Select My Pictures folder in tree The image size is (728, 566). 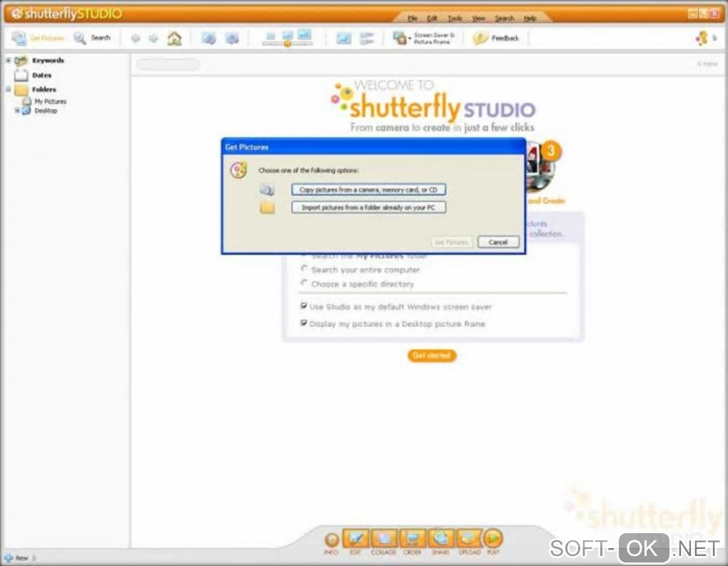pos(50,101)
